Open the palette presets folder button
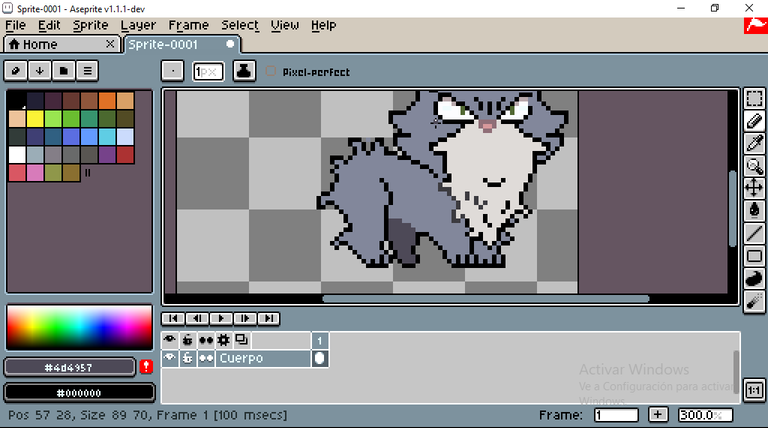Viewport: 768px width, 428px height. tap(64, 71)
